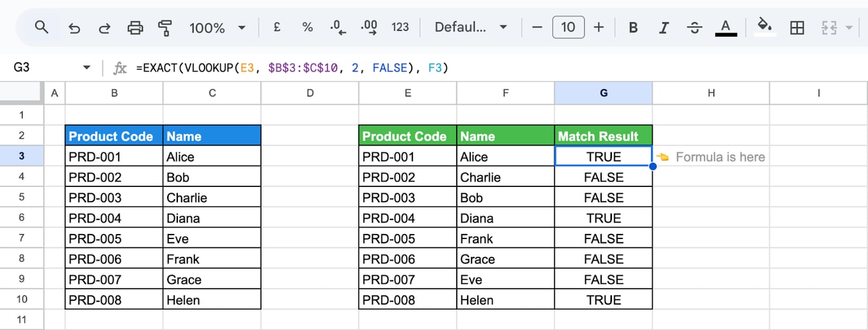The height and width of the screenshot is (330, 868).
Task: Select column G header
Action: [604, 93]
